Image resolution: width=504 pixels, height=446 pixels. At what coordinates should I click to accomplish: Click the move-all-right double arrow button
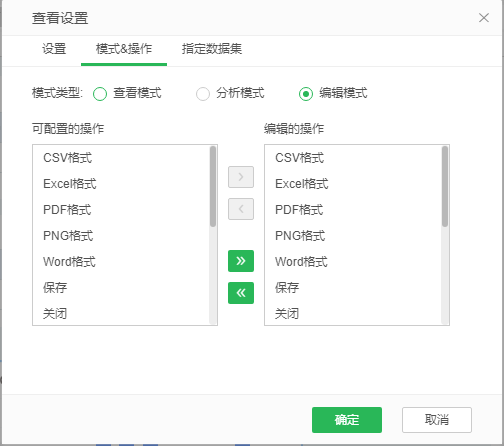click(x=241, y=261)
